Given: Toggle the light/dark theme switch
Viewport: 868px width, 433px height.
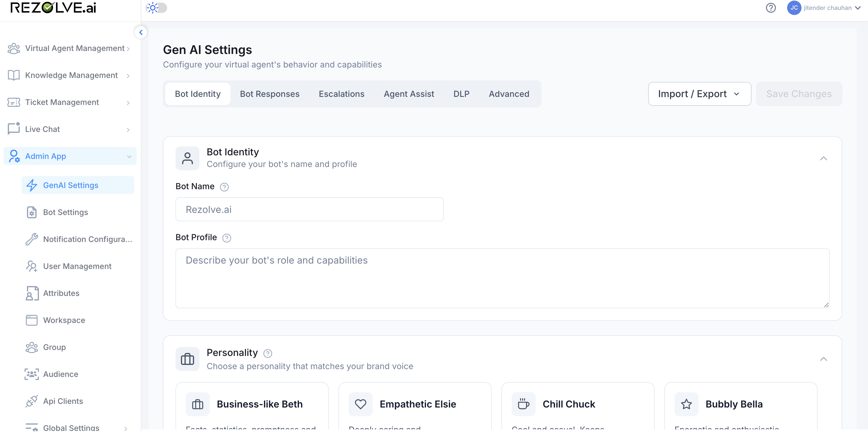Looking at the screenshot, I should 156,8.
